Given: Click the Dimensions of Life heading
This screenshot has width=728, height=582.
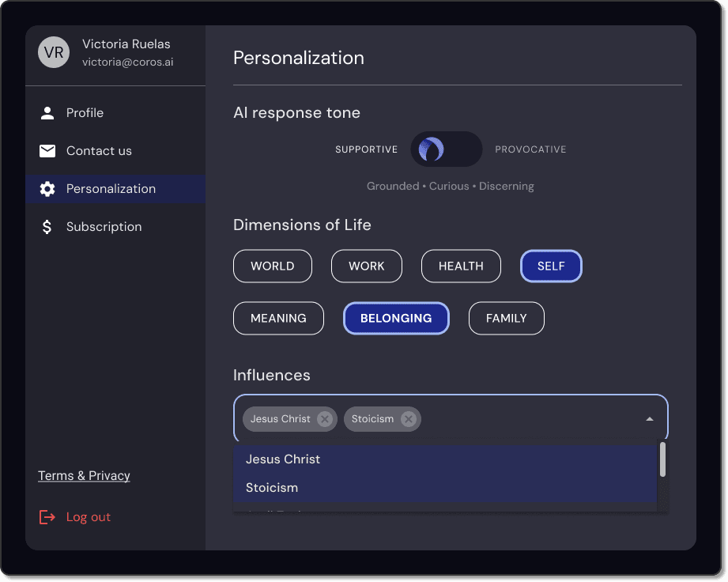Looking at the screenshot, I should (x=302, y=225).
